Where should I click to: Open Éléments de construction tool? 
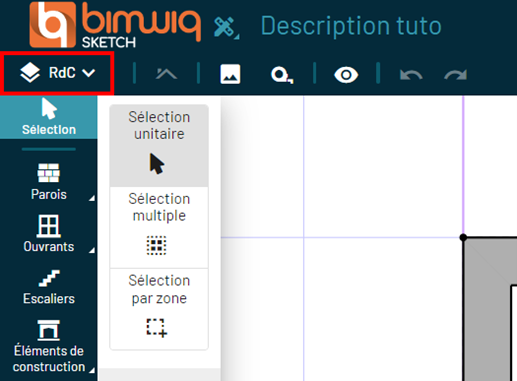pyautogui.click(x=49, y=347)
